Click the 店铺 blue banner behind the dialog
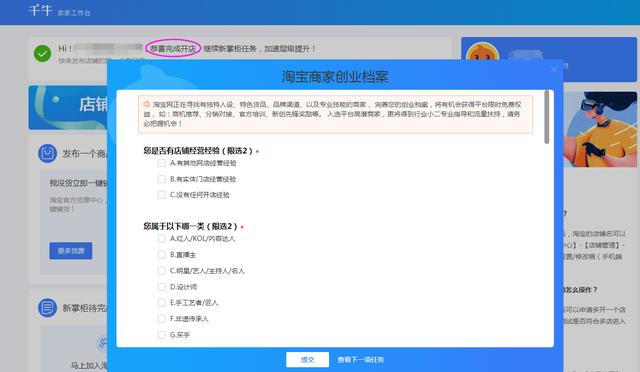 pos(68,108)
